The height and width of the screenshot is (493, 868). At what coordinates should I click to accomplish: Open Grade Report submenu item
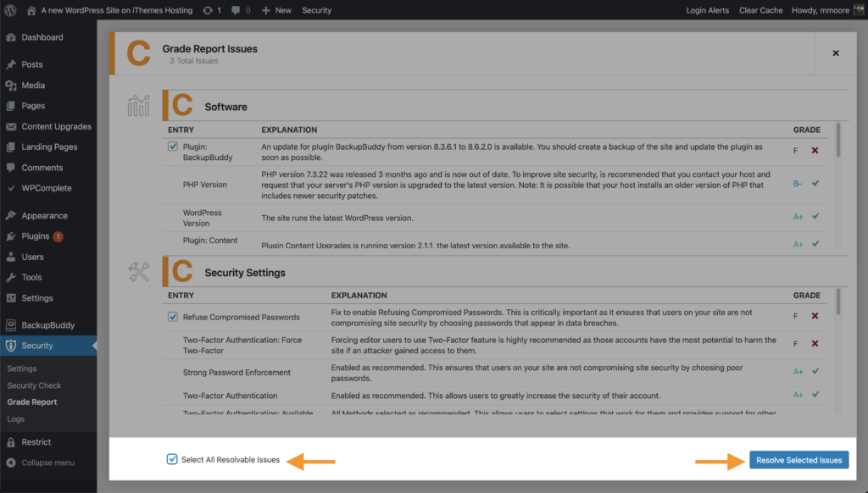[32, 402]
